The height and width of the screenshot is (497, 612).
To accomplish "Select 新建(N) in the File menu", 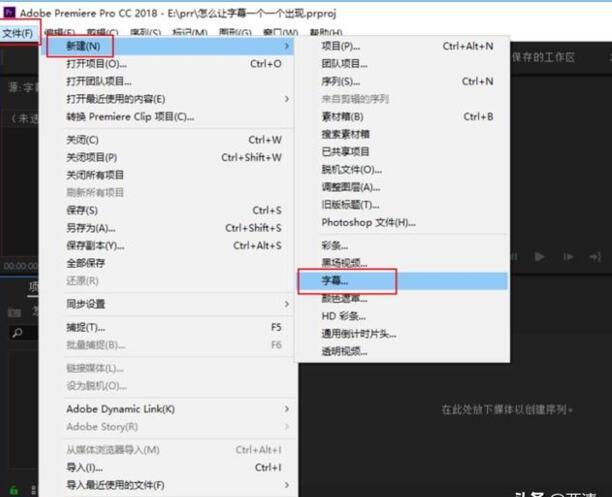I will [168, 46].
